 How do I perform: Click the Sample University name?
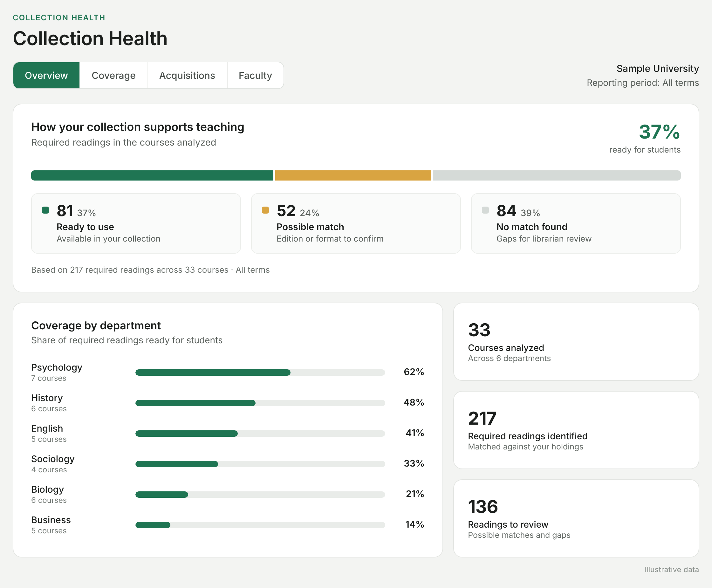pyautogui.click(x=657, y=68)
